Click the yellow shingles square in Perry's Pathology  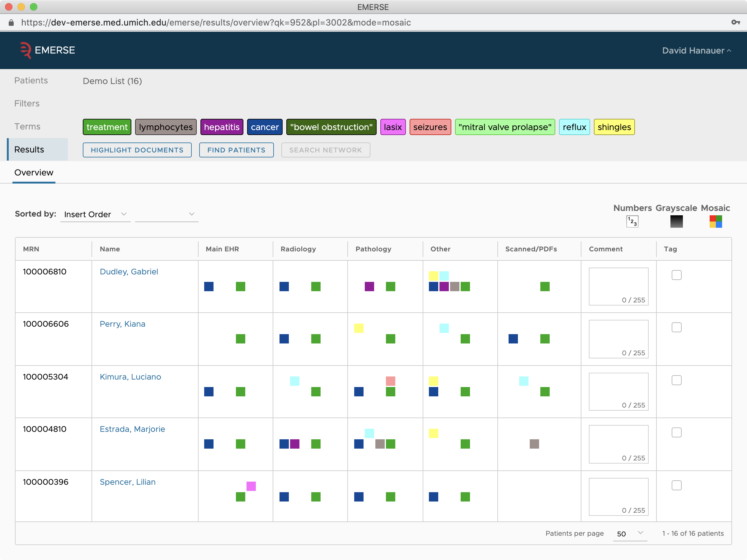(x=359, y=328)
